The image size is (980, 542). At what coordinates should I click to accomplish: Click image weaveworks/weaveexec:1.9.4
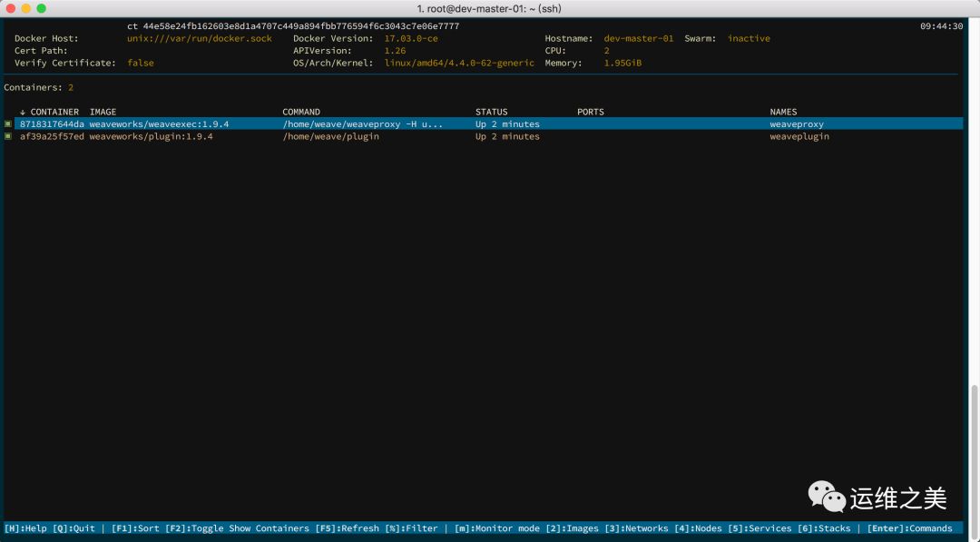click(x=159, y=123)
